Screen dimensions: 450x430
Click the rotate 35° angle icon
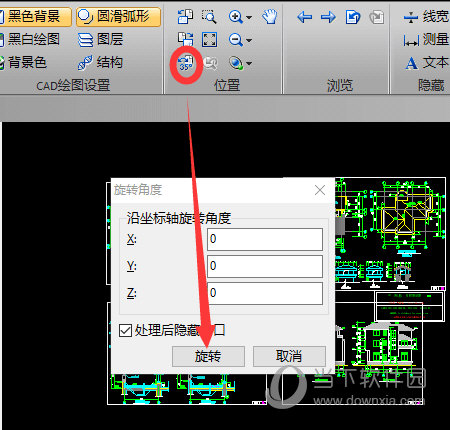(x=186, y=63)
